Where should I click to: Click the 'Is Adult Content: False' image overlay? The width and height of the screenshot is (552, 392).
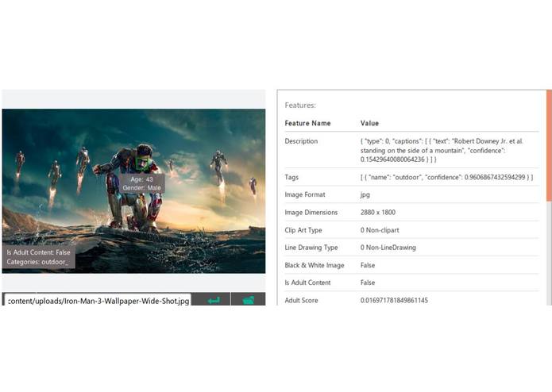point(38,252)
